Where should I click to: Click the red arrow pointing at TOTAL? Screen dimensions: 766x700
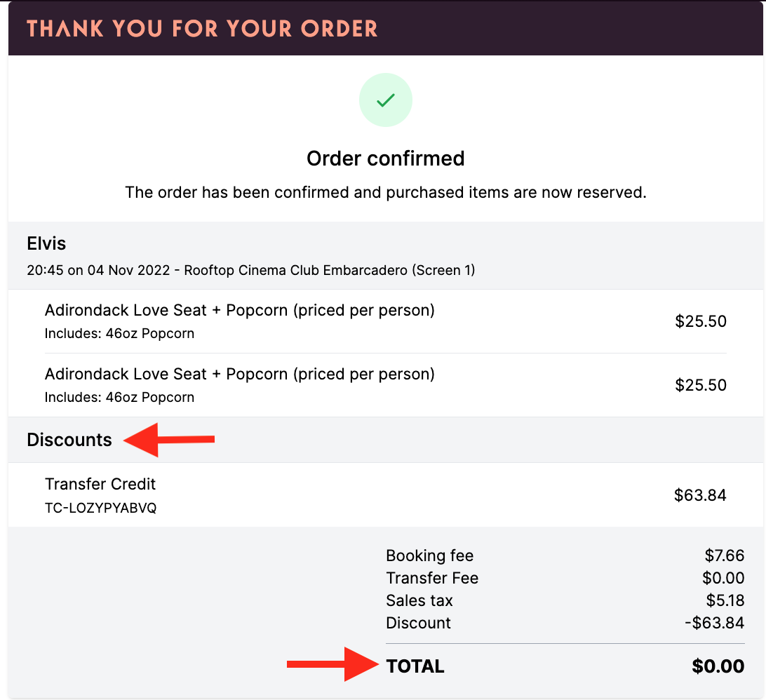[x=332, y=664]
